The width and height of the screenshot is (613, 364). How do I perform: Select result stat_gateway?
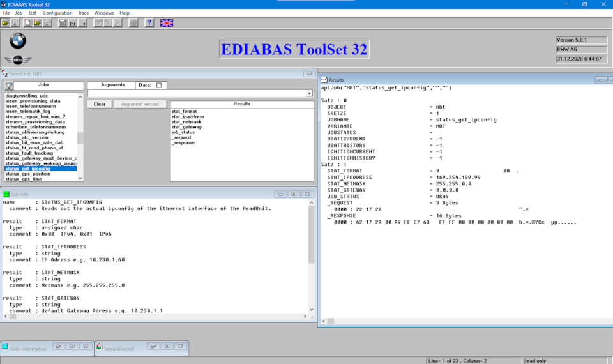coord(186,127)
